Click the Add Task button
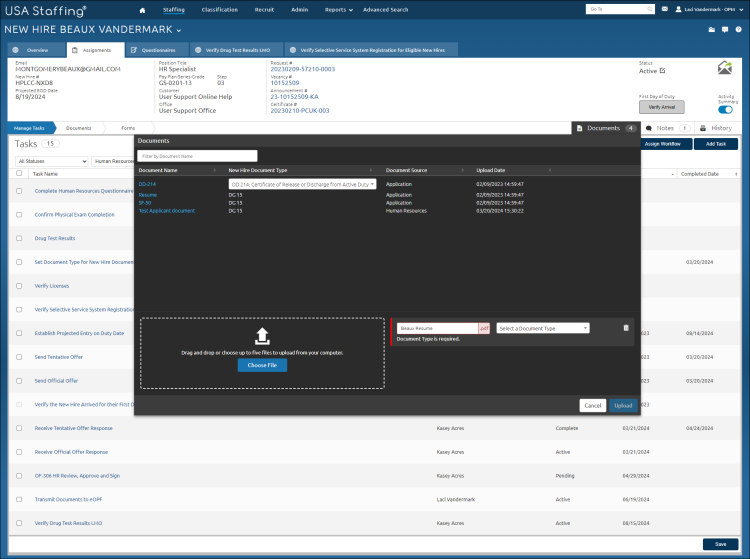This screenshot has width=750, height=559. [x=716, y=144]
